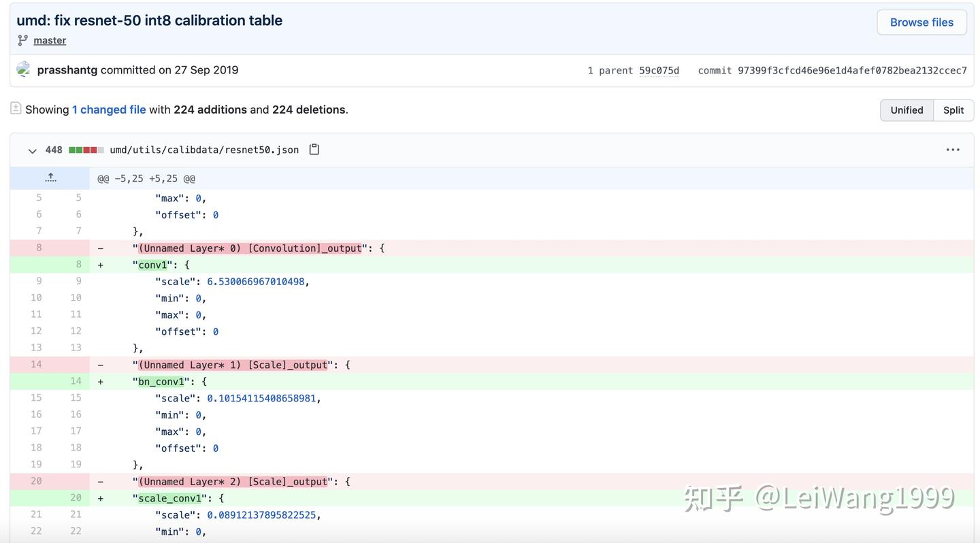Open parent commit 59c075d

(x=659, y=71)
